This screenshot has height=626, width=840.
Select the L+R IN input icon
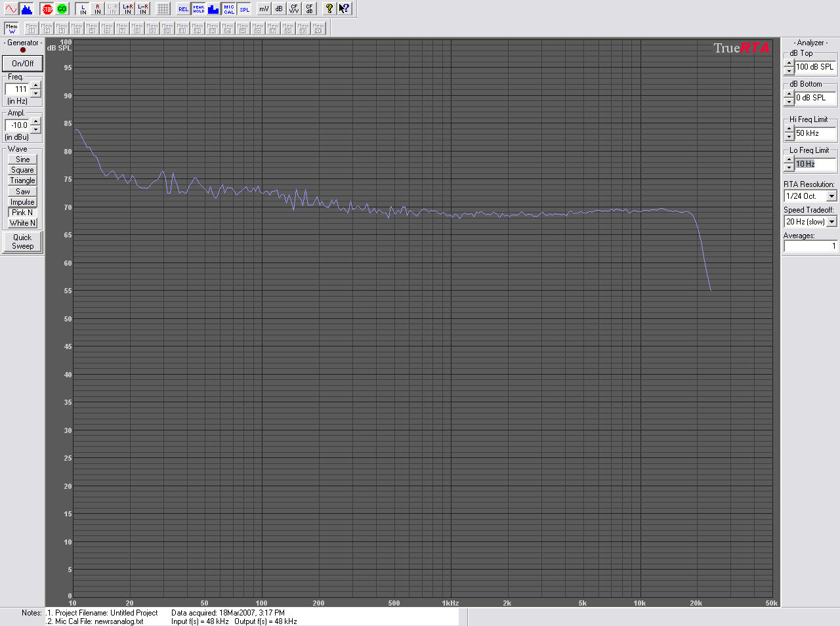[127, 9]
